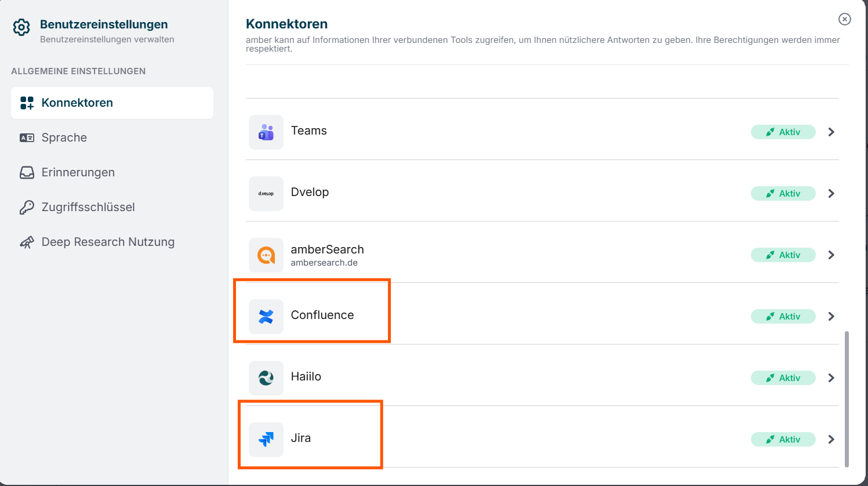Open the Erinnerungen settings section
The image size is (868, 486).
pos(112,173)
